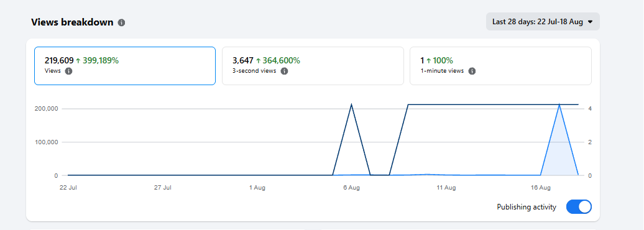Image resolution: width=644 pixels, height=230 pixels.
Task: Toggle the Publishing activity switch
Action: [x=579, y=207]
